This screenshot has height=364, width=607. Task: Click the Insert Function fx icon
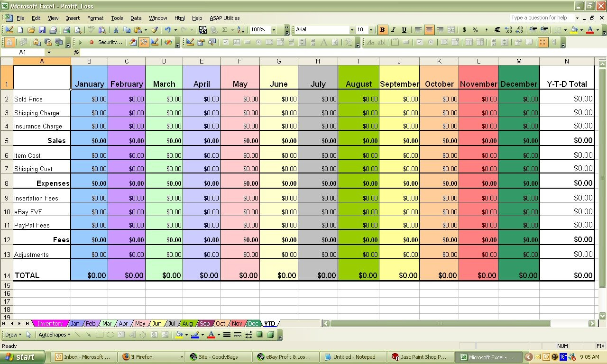coord(76,52)
